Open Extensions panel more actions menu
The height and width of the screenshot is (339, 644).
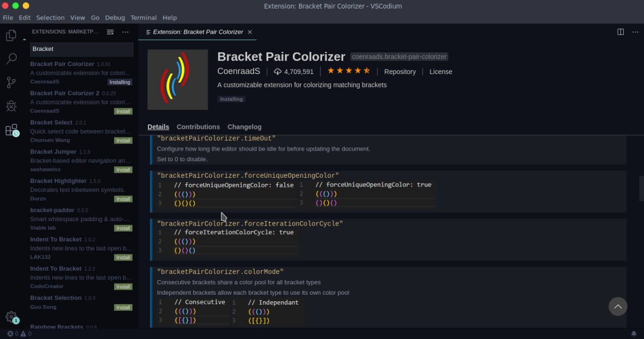125,32
